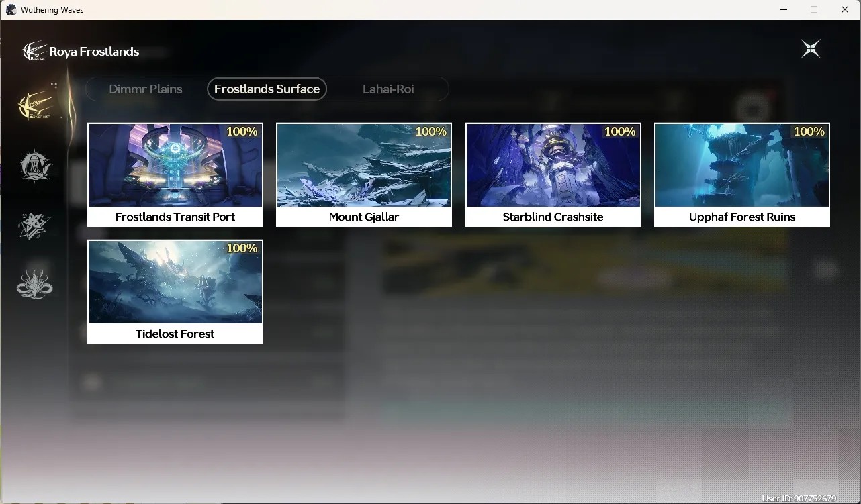Click the Mount Gjallar name label

coord(364,217)
